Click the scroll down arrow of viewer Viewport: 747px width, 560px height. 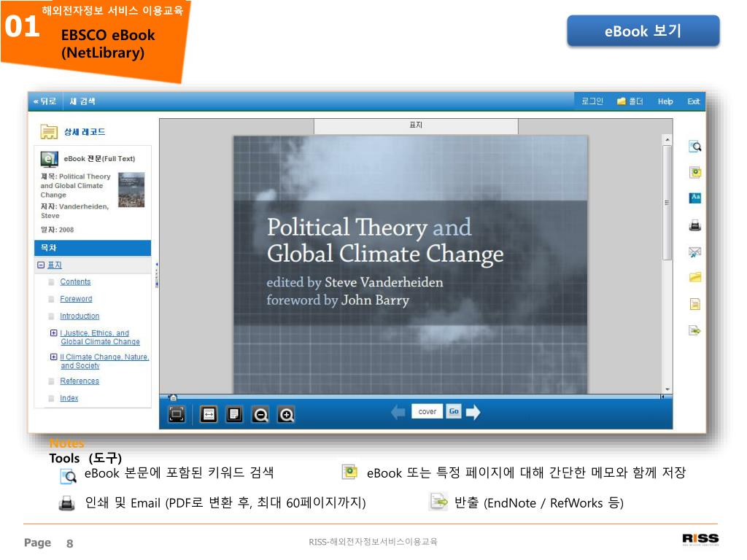click(x=667, y=389)
